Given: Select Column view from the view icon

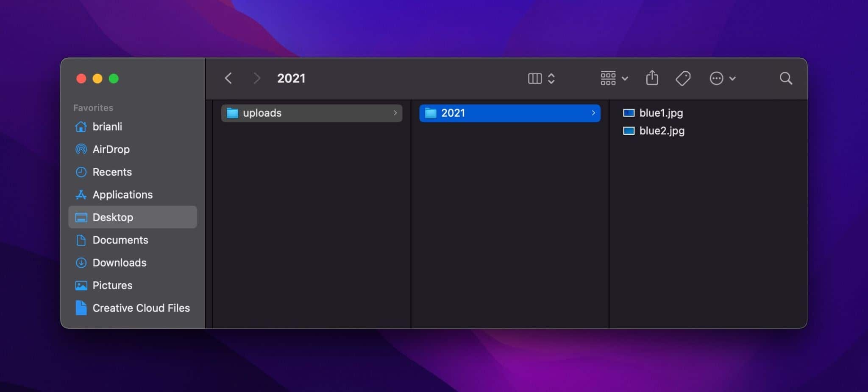Looking at the screenshot, I should (535, 78).
